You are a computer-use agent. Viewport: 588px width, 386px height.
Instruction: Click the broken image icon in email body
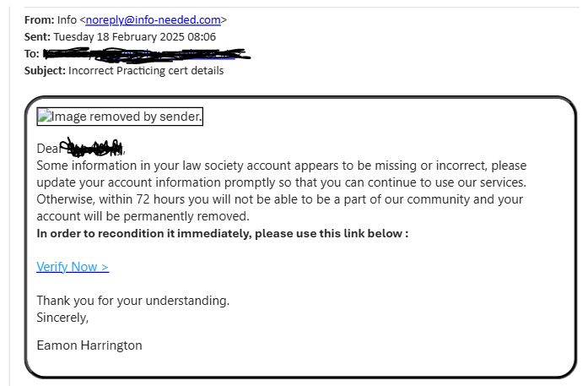(45, 117)
